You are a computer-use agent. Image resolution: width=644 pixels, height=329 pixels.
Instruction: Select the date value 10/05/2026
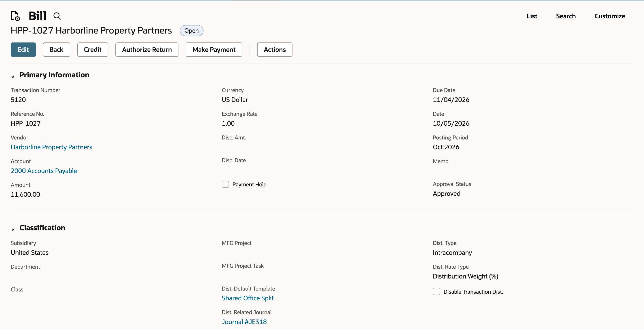click(451, 123)
